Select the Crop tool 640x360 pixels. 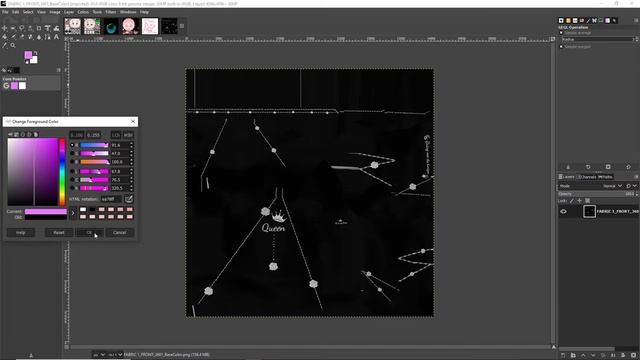click(x=39, y=28)
